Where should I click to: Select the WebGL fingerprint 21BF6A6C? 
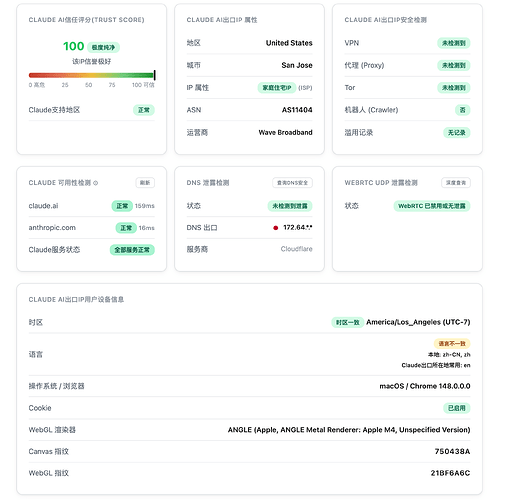click(450, 473)
